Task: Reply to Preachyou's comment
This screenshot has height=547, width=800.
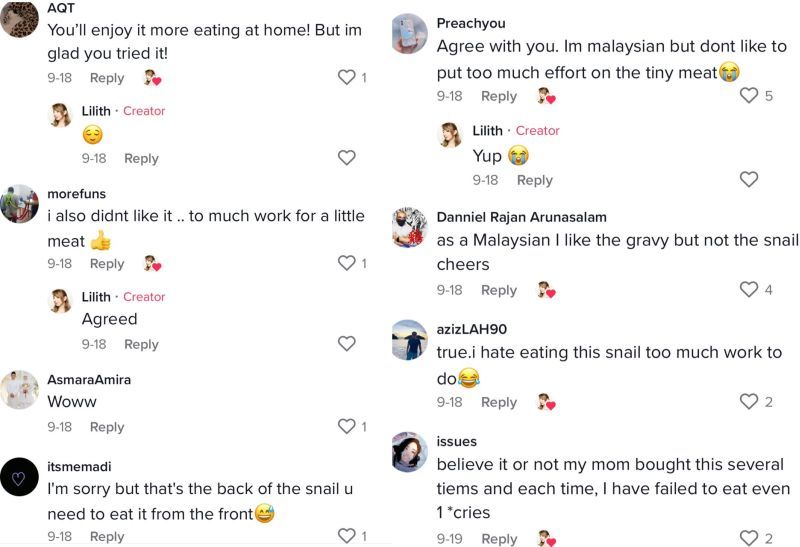Action: tap(498, 96)
